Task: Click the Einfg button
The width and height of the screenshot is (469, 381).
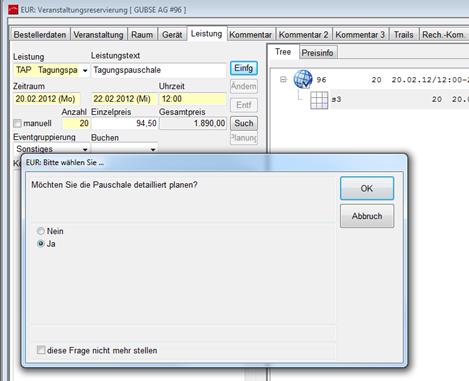Action: (x=244, y=68)
